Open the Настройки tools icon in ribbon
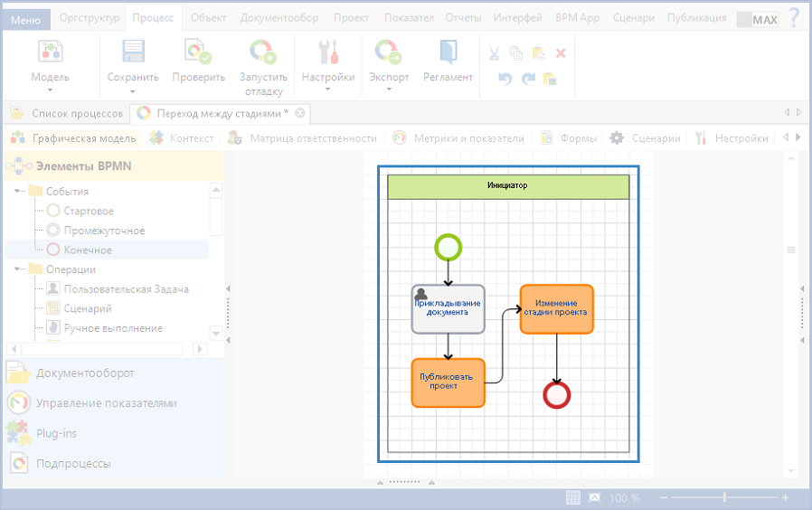 (x=328, y=52)
